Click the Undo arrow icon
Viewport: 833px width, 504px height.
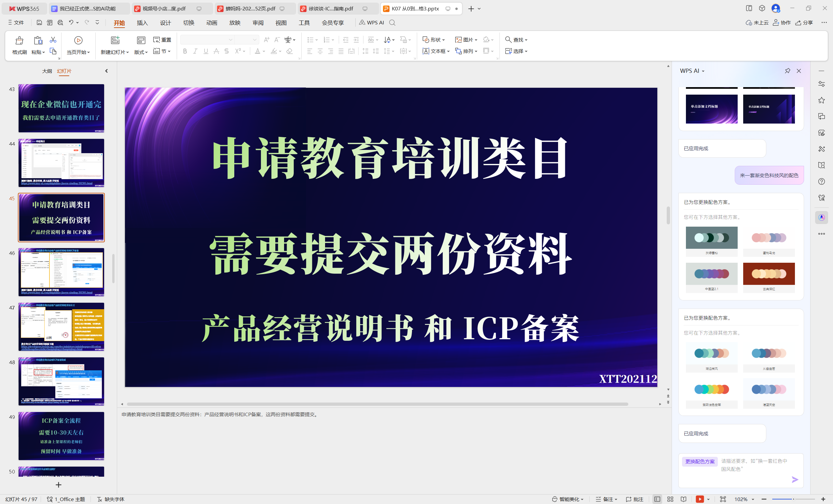point(71,22)
